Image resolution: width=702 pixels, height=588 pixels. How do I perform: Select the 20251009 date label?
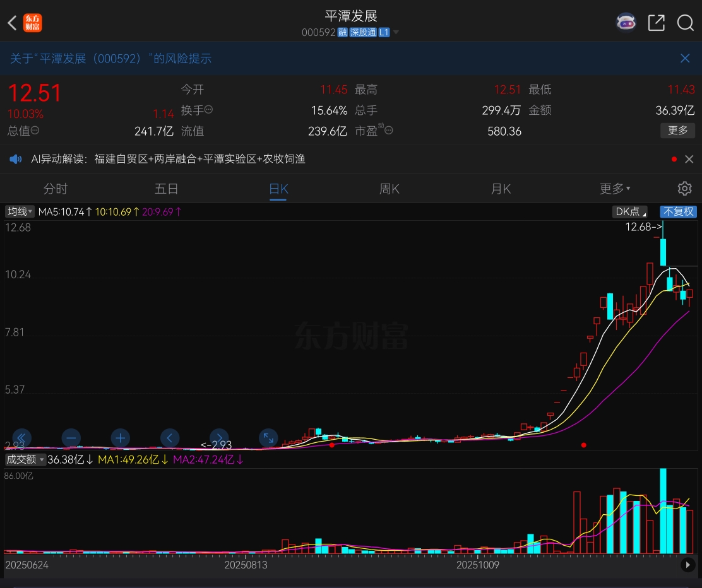coord(478,565)
